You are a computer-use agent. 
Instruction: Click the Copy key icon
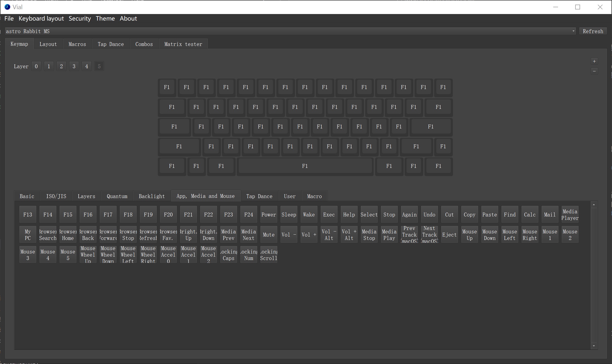(469, 215)
